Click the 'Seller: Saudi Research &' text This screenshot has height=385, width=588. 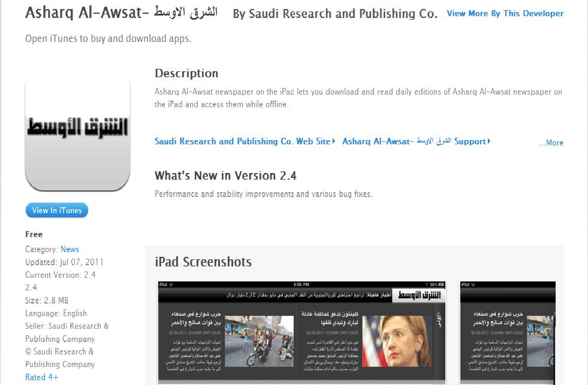67,326
